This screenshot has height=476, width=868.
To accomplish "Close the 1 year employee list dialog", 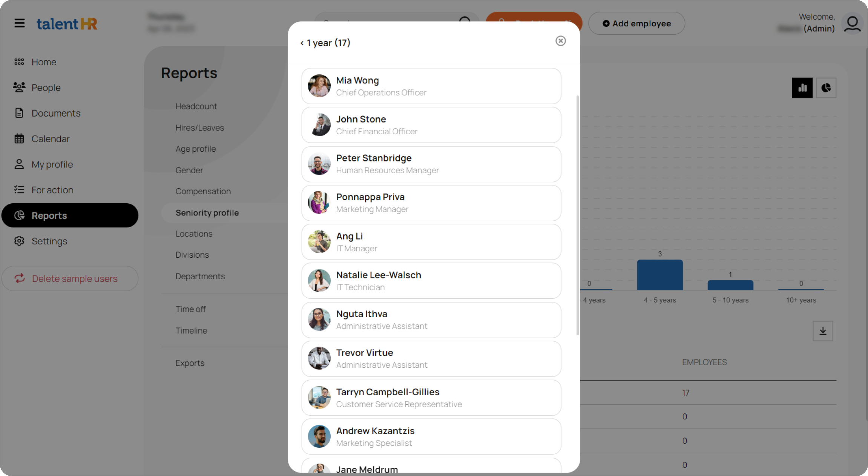I will pyautogui.click(x=561, y=41).
